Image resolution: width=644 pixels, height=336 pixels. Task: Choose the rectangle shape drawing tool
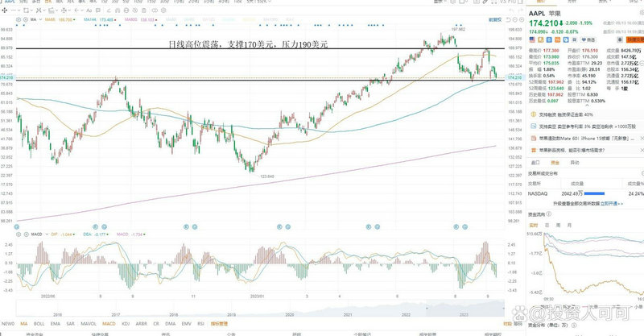[x=26, y=10]
